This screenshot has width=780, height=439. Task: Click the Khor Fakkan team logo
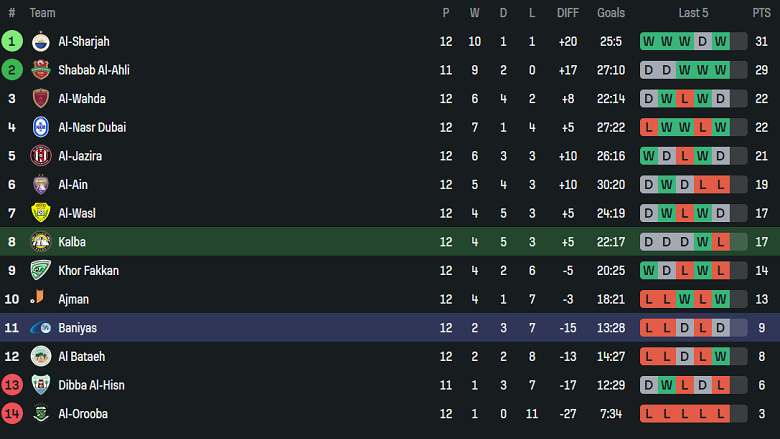pos(40,270)
